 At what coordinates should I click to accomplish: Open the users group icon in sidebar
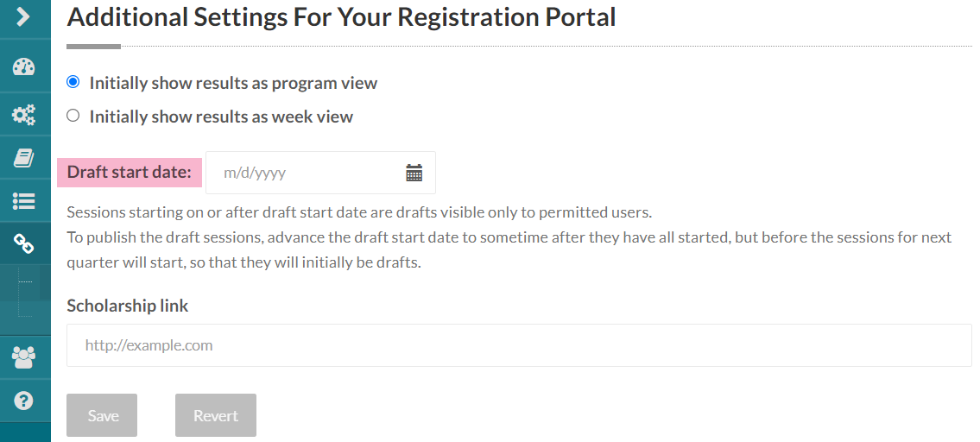tap(24, 357)
